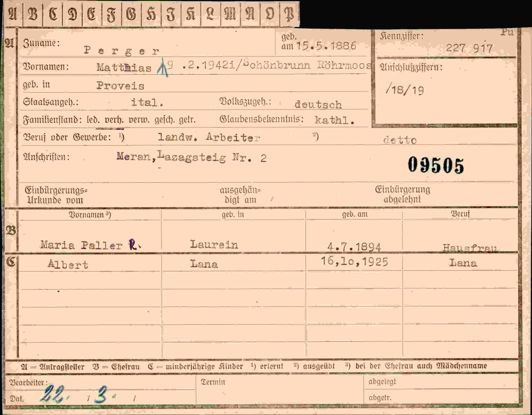The height and width of the screenshot is (415, 532).
Task: Click the 'ausgehändigt am' label
Action: [x=240, y=195]
